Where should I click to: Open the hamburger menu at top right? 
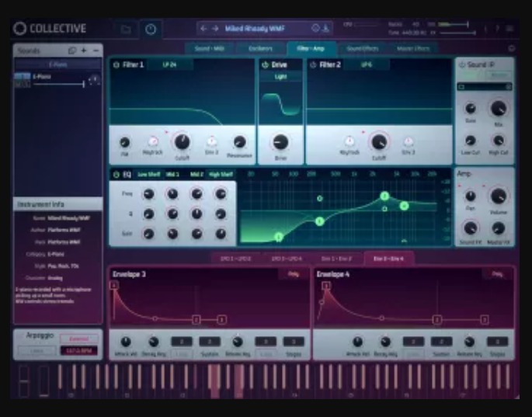click(509, 29)
